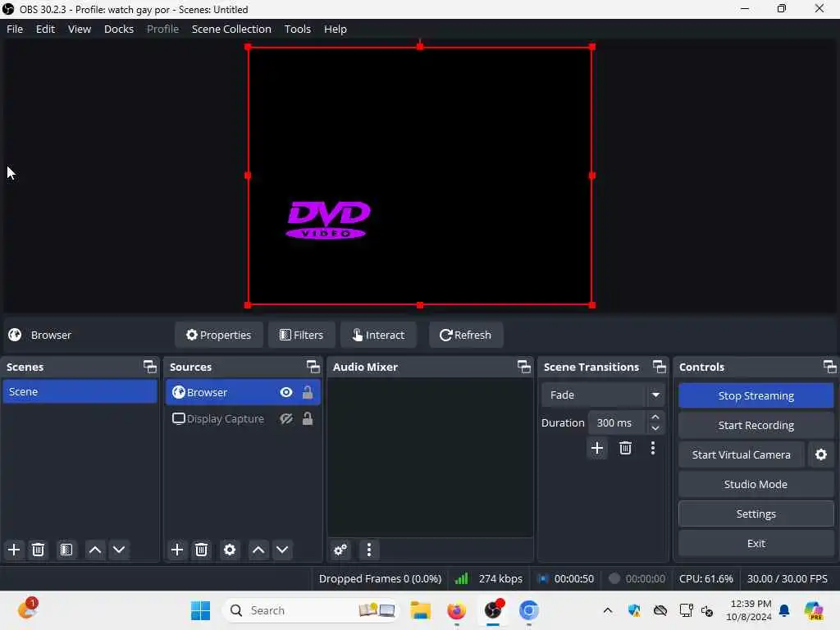Screen dimensions: 840x630
Task: Open Filters for Browser source
Action: point(302,335)
